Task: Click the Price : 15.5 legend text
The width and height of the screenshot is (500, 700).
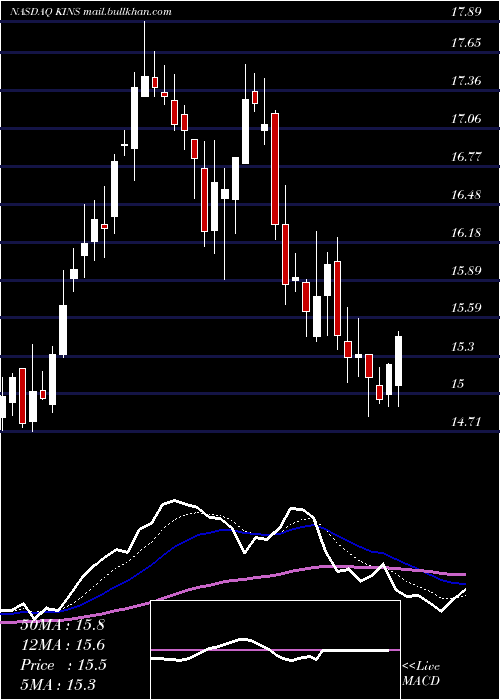Action: coord(63,665)
